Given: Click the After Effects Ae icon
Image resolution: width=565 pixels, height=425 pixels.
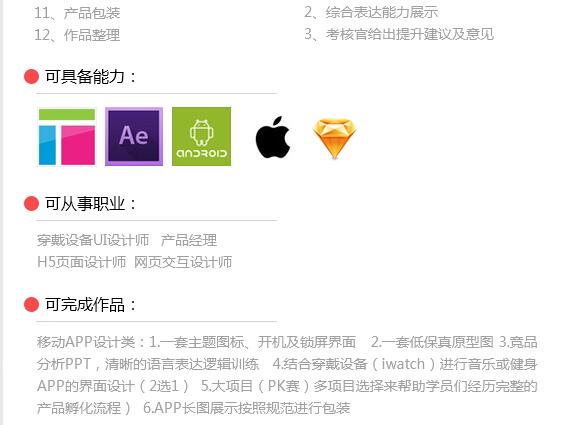Looking at the screenshot, I should click(134, 136).
